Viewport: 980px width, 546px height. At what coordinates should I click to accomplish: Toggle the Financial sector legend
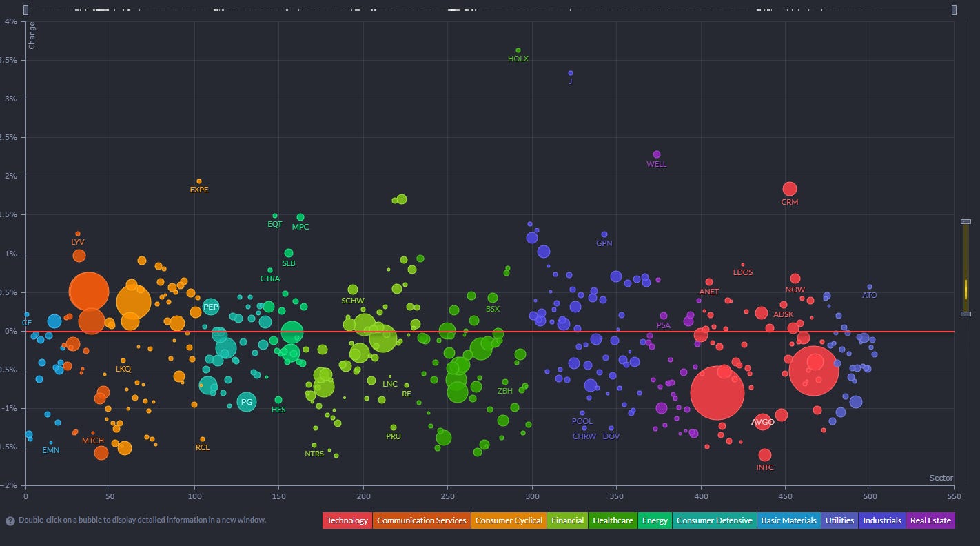tap(567, 520)
